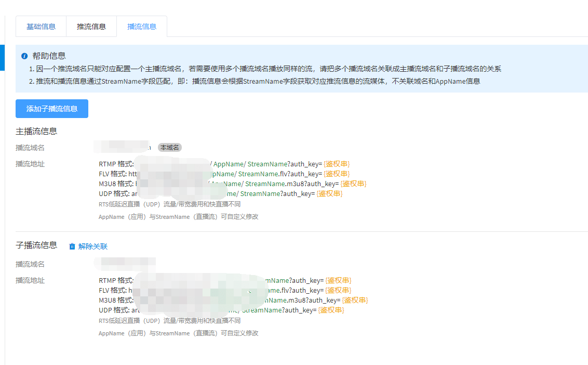Open 鉴权串 link in main FLV address
Screen dimensions: 588x365
337,174
